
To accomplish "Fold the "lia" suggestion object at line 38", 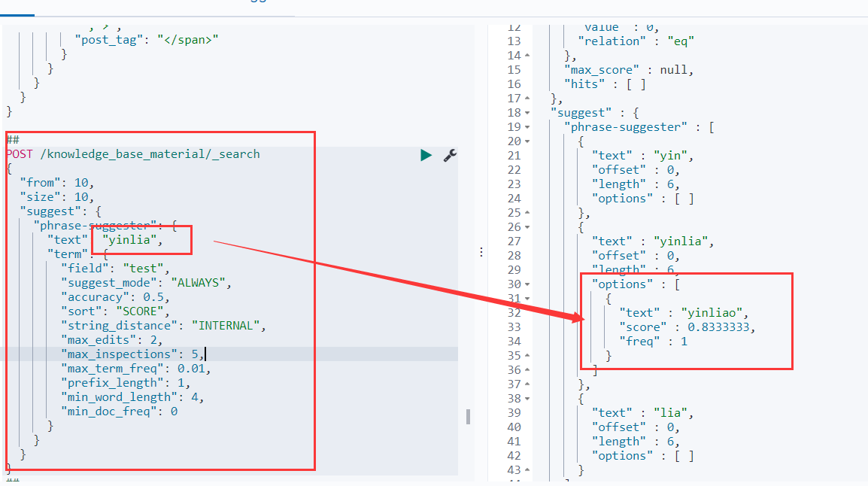I will click(x=527, y=399).
